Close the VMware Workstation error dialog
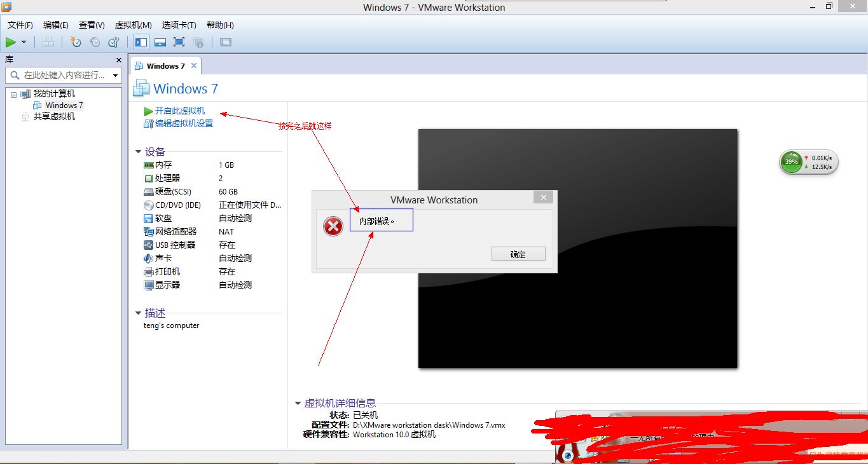This screenshot has height=464, width=868. (543, 198)
